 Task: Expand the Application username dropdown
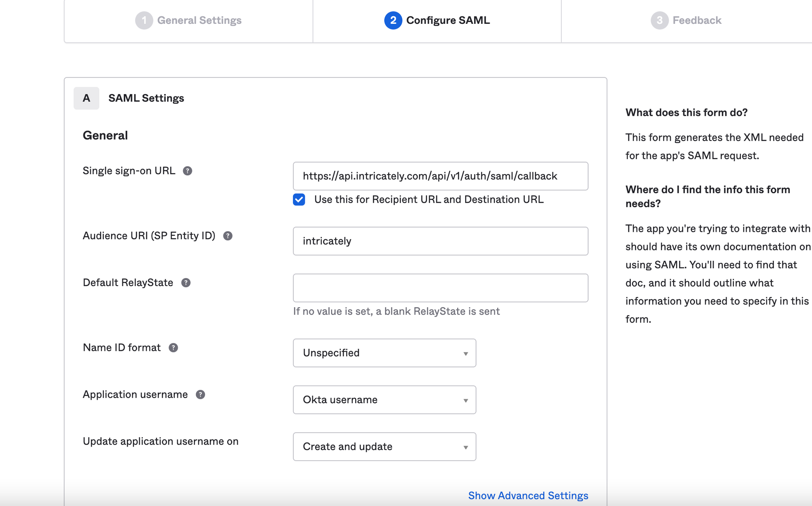384,400
